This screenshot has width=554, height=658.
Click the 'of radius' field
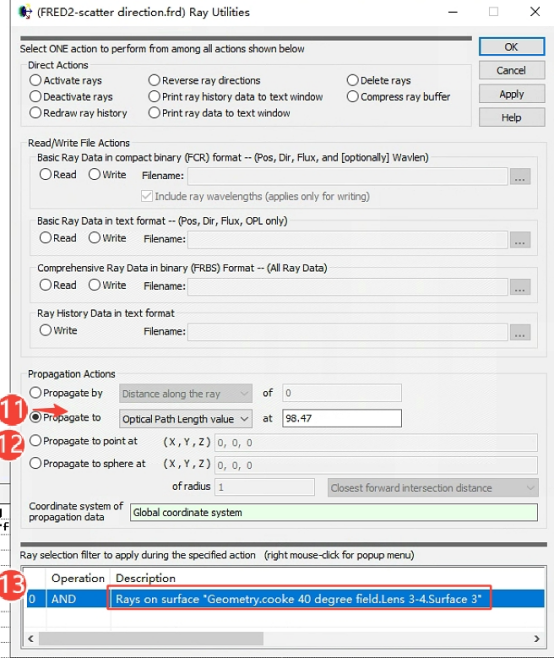click(x=264, y=487)
